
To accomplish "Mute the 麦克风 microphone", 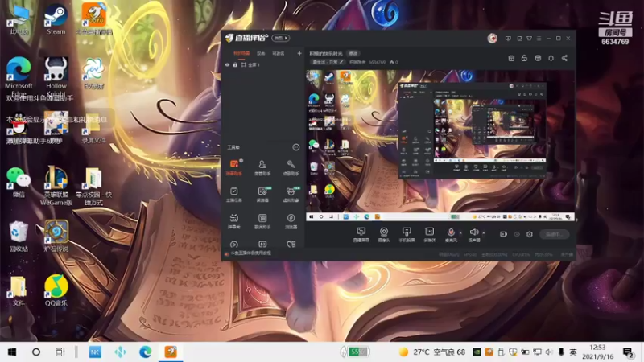I will coord(451,234).
